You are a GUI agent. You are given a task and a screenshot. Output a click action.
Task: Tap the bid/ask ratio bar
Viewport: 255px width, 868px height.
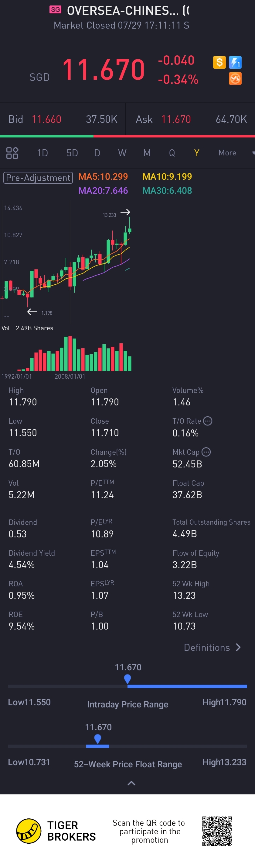point(127,136)
